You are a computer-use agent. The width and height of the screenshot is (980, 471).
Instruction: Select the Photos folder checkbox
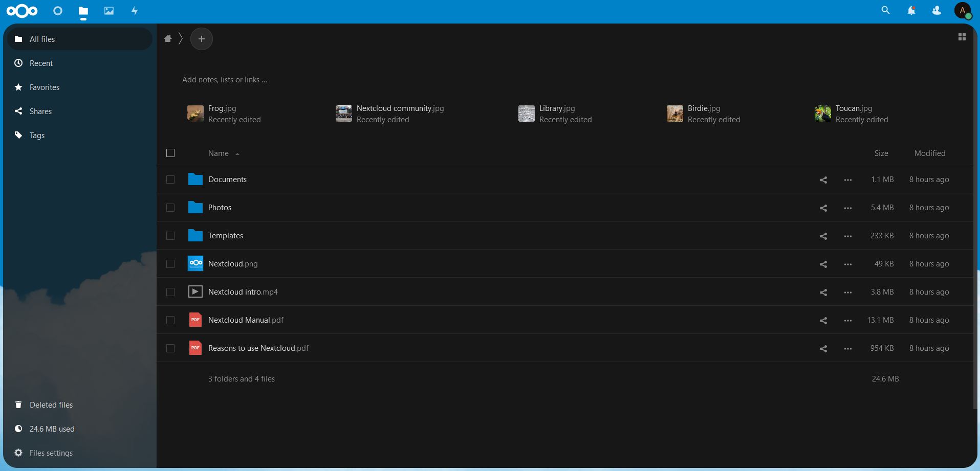(x=170, y=208)
